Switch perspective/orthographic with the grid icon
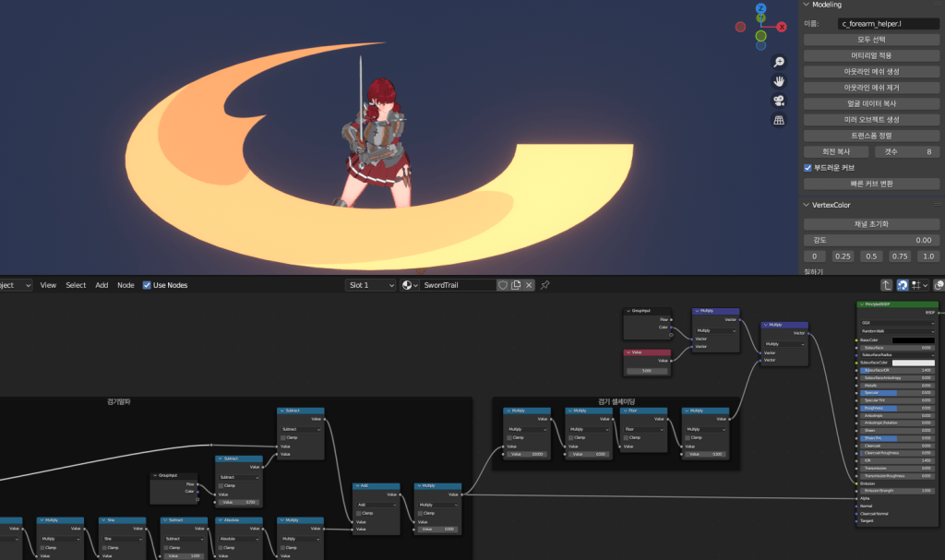The height and width of the screenshot is (560, 945). click(779, 120)
